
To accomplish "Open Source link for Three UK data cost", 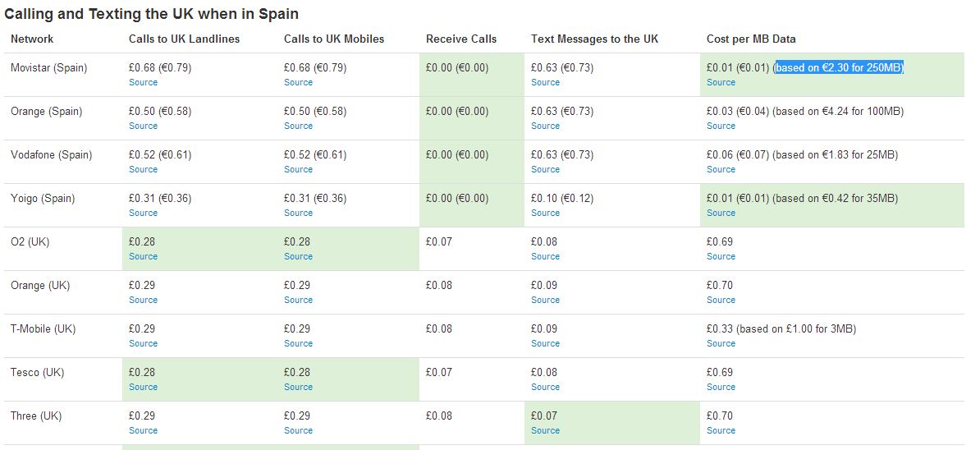I will point(721,430).
